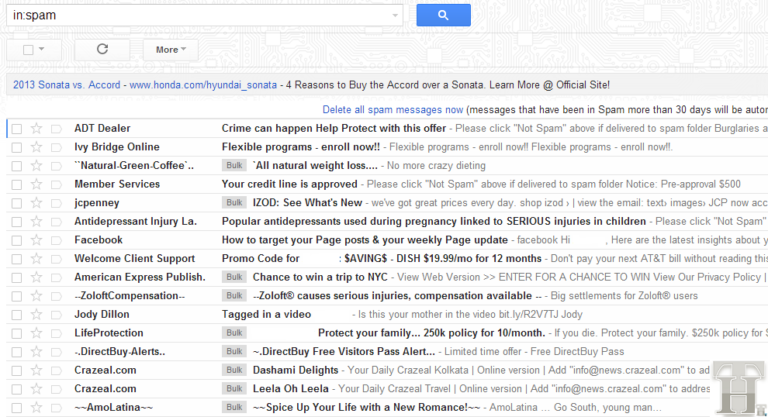Open the 2013 Sonata vs. Accord ad
This screenshot has height=417, width=768.
click(x=67, y=85)
